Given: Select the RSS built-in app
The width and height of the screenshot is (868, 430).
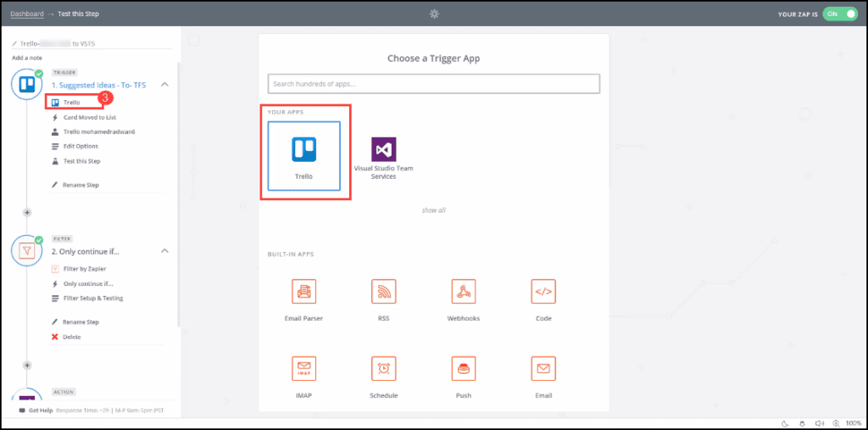Looking at the screenshot, I should [x=383, y=299].
